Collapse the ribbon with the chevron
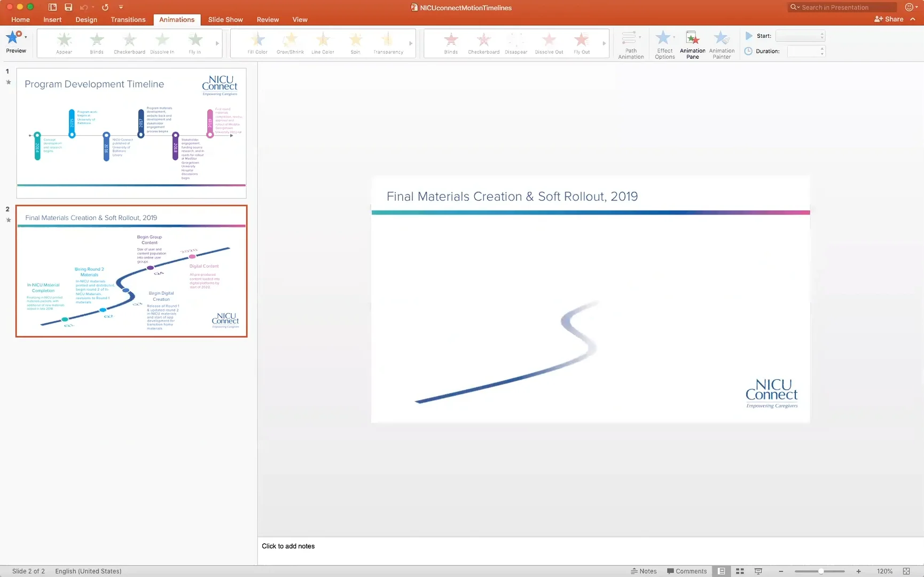 pos(913,19)
